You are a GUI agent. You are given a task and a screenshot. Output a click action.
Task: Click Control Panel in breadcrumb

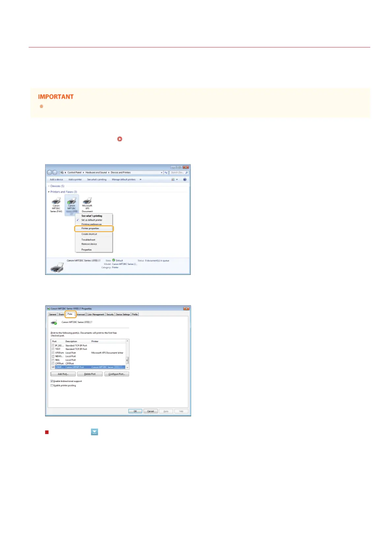pyautogui.click(x=74, y=172)
